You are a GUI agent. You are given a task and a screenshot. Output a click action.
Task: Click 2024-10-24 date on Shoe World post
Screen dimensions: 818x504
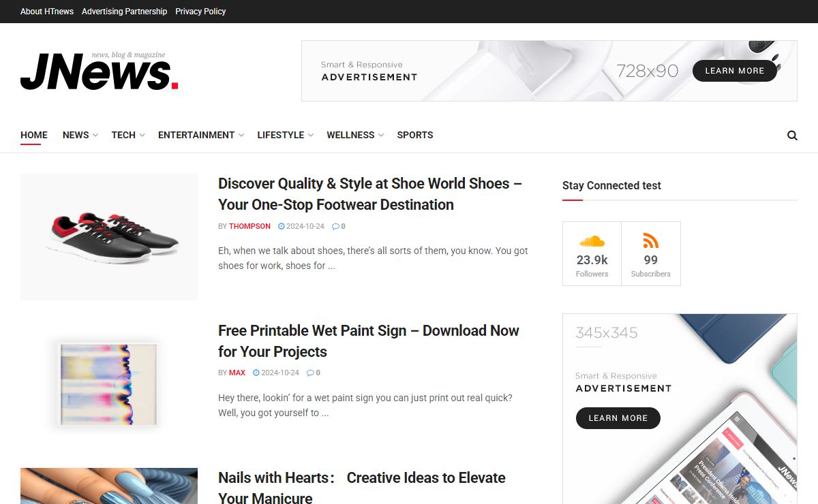(305, 226)
